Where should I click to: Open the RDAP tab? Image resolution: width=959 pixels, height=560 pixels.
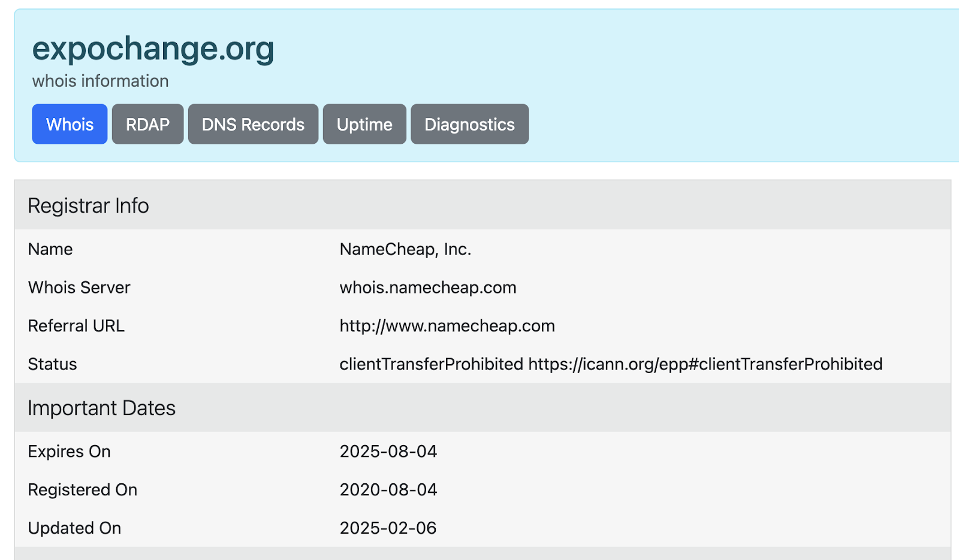[147, 124]
